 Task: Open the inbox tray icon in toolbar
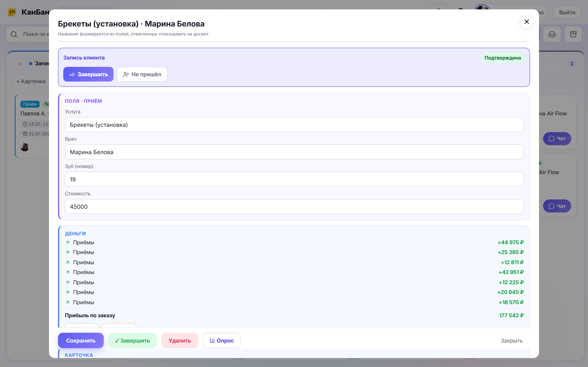(x=552, y=34)
